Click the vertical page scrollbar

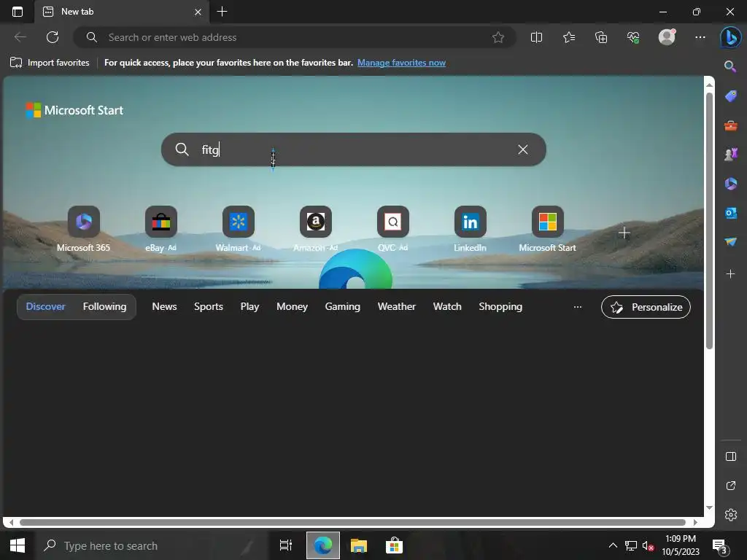click(x=709, y=220)
